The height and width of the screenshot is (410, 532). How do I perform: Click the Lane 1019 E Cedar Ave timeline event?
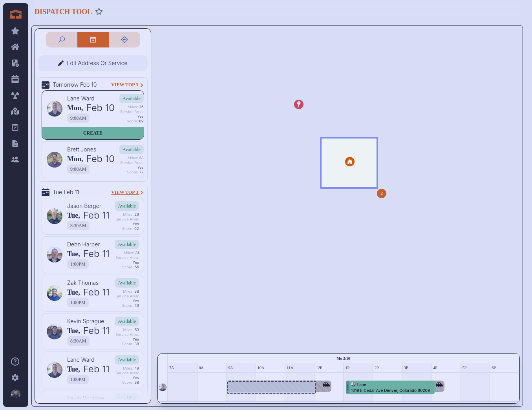coord(390,387)
